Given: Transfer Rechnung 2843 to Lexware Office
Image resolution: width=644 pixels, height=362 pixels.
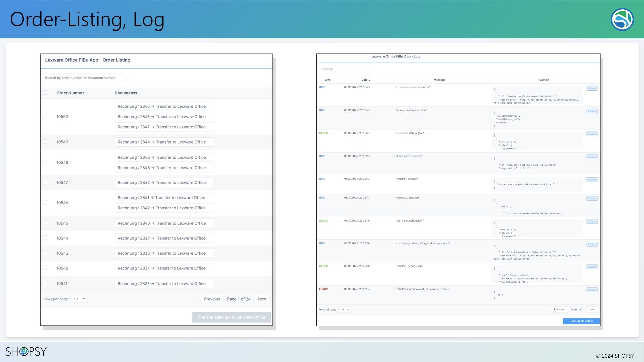Looking at the screenshot, I should tap(164, 157).
